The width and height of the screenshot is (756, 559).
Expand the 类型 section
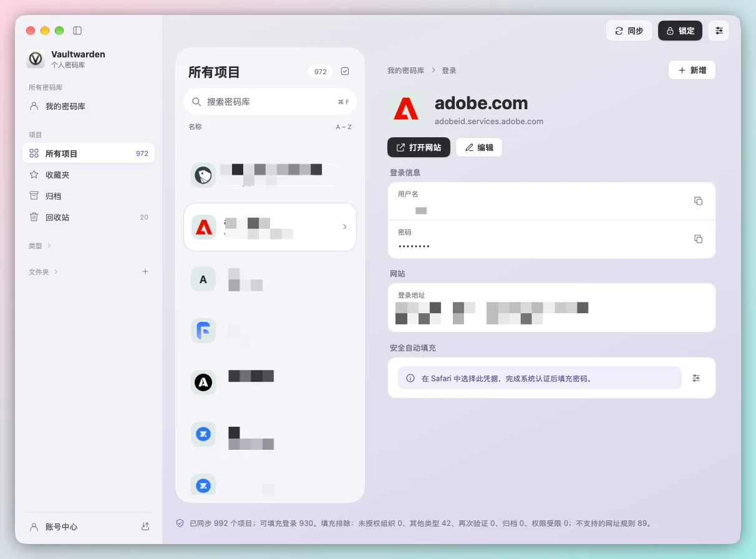40,246
